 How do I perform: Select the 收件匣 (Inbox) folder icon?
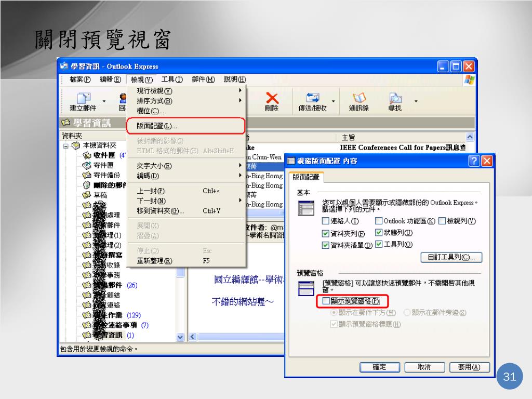tap(87, 155)
